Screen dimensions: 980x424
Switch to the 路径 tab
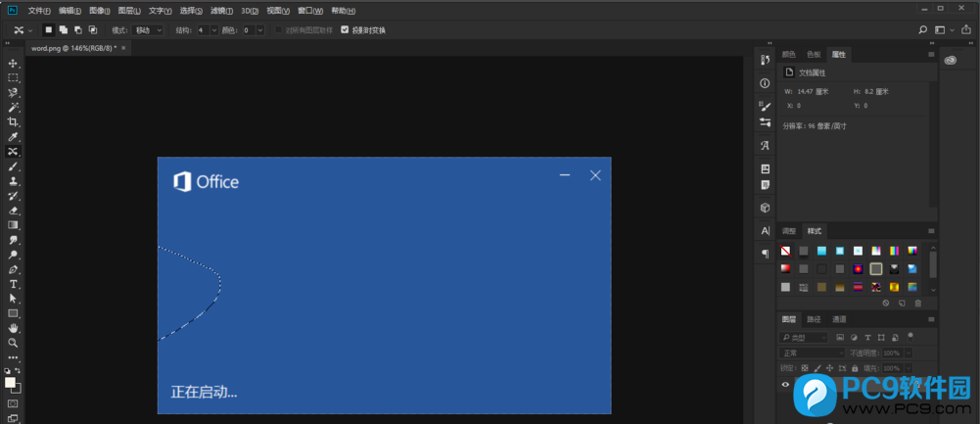[814, 319]
